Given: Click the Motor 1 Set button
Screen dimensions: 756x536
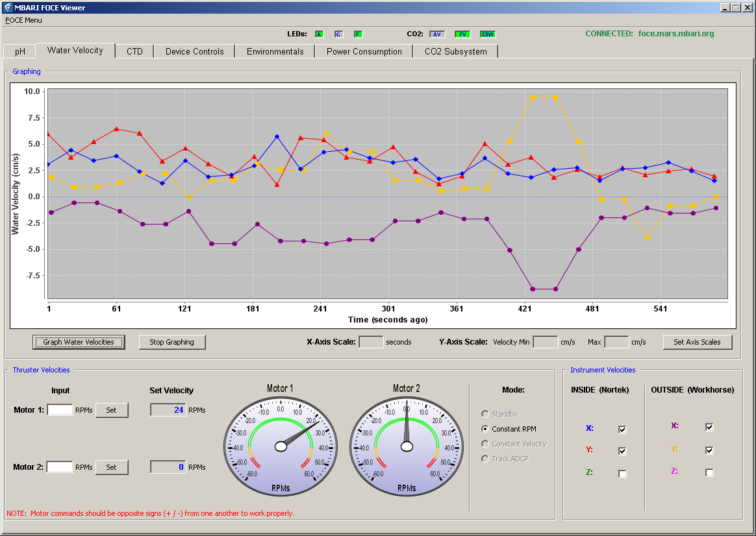Looking at the screenshot, I should 111,410.
